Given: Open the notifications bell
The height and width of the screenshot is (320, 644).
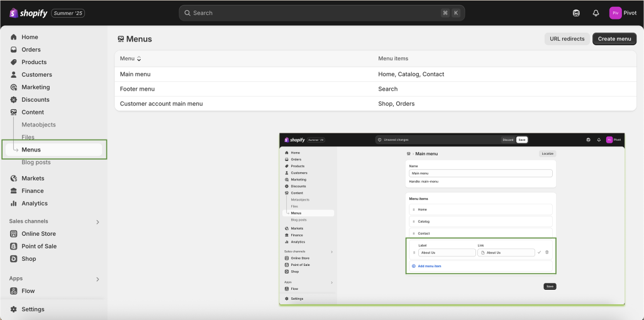Looking at the screenshot, I should [596, 13].
